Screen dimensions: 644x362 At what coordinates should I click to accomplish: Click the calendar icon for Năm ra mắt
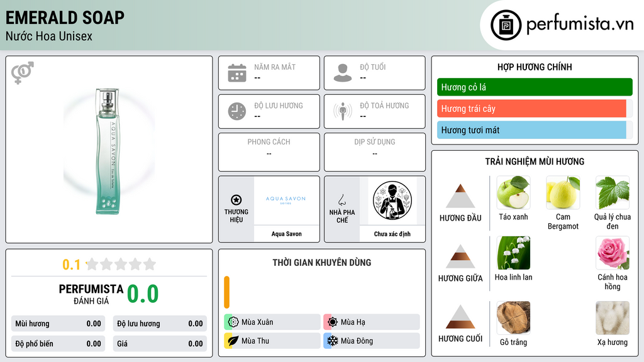[x=237, y=73]
